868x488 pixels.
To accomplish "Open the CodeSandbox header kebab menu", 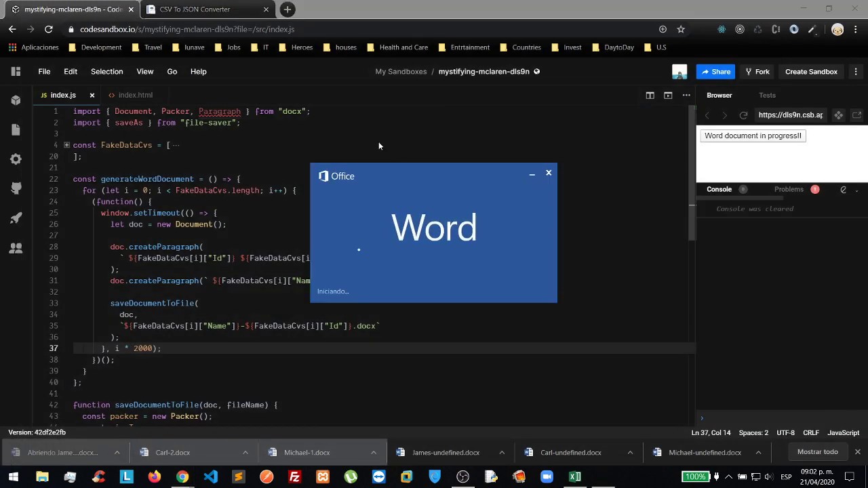I will click(856, 71).
